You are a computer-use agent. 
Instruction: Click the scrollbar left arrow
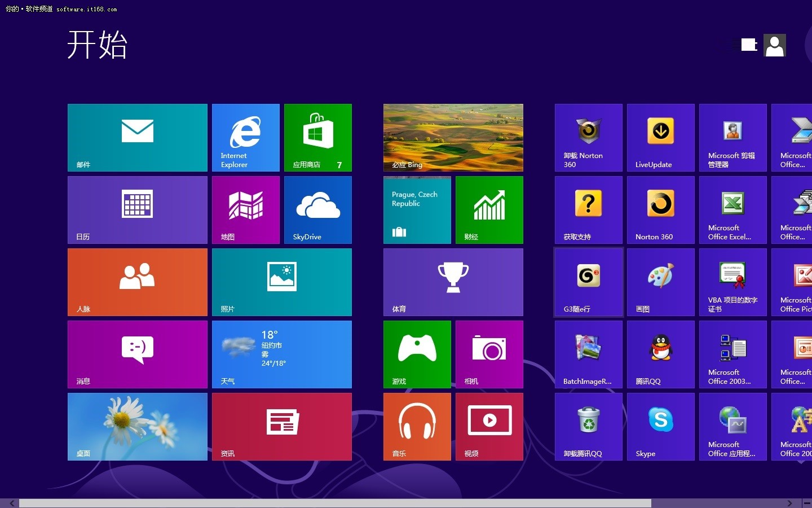point(12,503)
